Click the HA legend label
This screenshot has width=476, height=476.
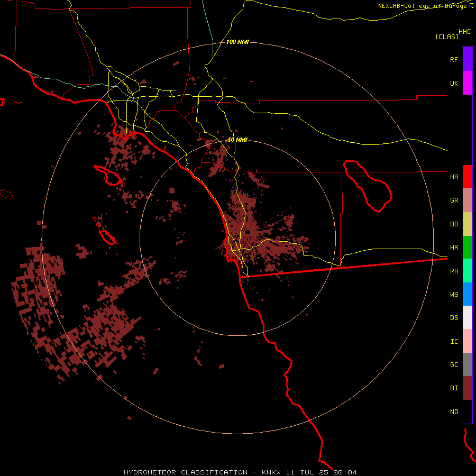pos(454,177)
